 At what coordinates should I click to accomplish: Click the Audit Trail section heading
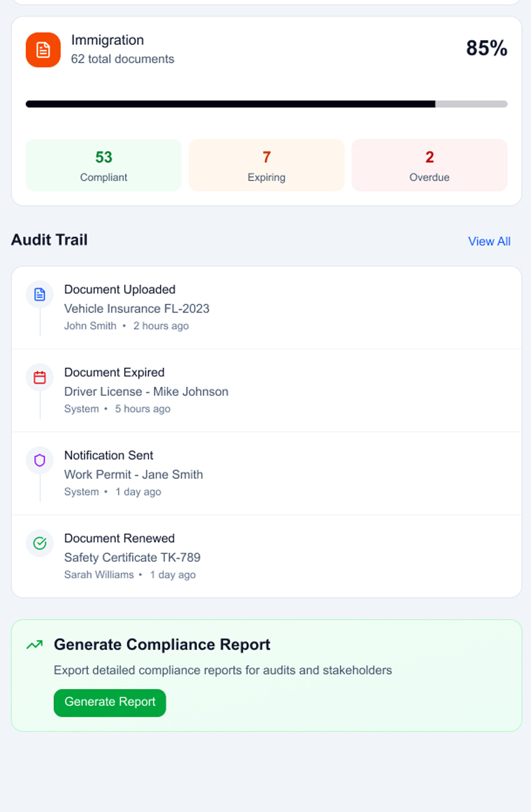pyautogui.click(x=49, y=240)
